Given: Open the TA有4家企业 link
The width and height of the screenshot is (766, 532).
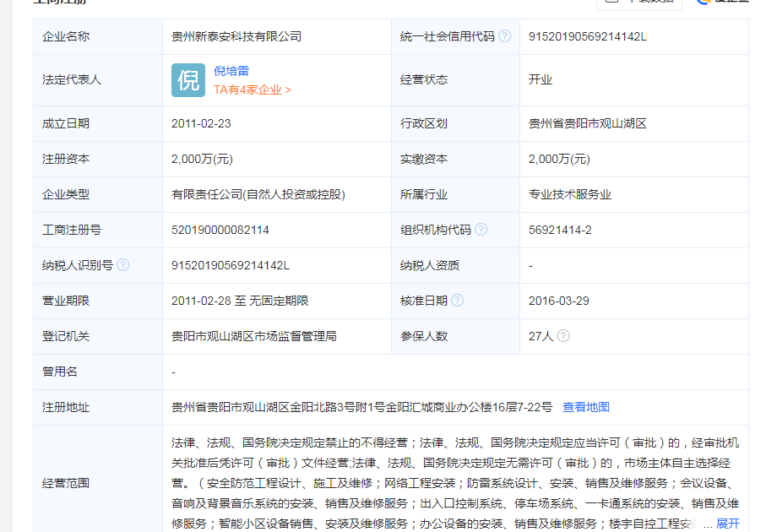Looking at the screenshot, I should click(253, 90).
